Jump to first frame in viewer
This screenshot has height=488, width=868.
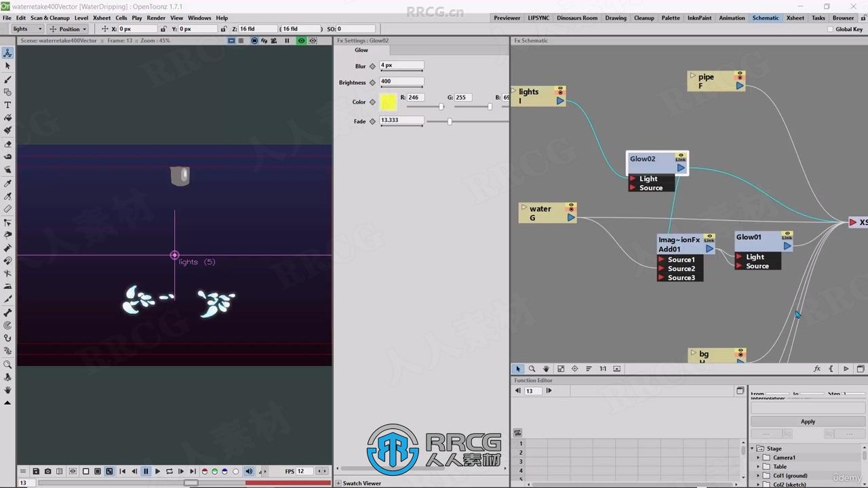click(x=122, y=471)
